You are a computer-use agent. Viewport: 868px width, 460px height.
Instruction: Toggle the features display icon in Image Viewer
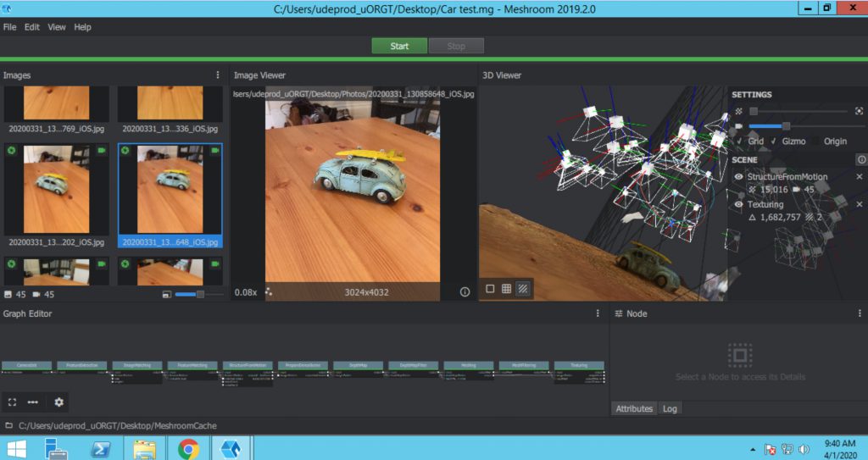[x=269, y=291]
